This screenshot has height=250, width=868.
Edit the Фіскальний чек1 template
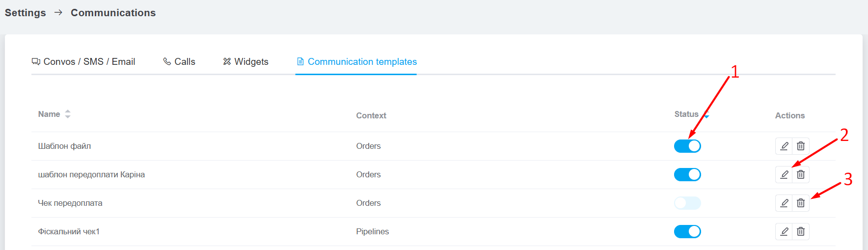(784, 231)
